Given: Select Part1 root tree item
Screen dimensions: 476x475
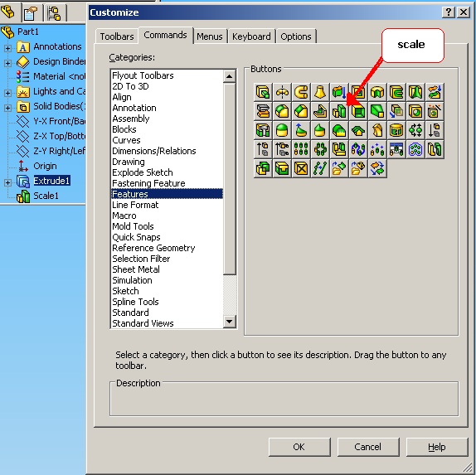Looking at the screenshot, I should coord(27,32).
